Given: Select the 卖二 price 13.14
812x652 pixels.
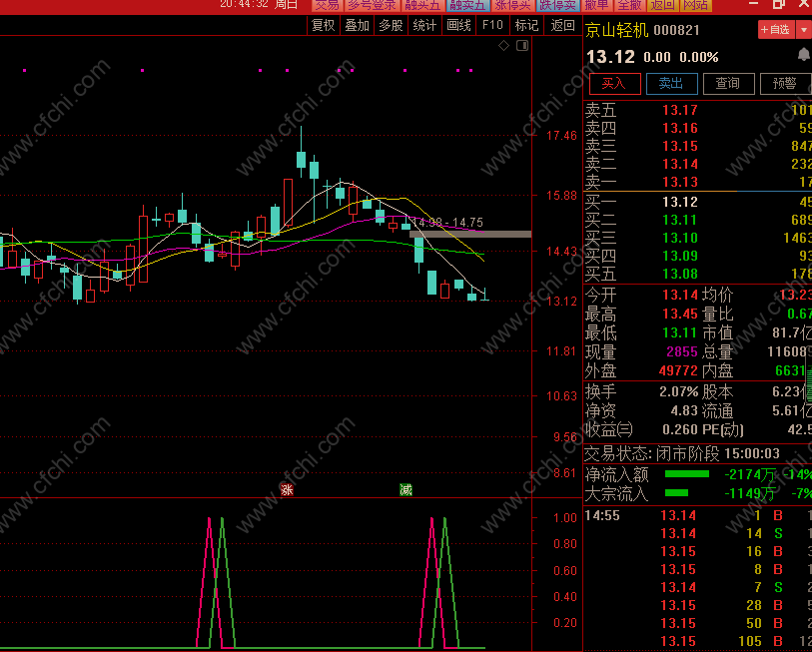Looking at the screenshot, I should (680, 164).
